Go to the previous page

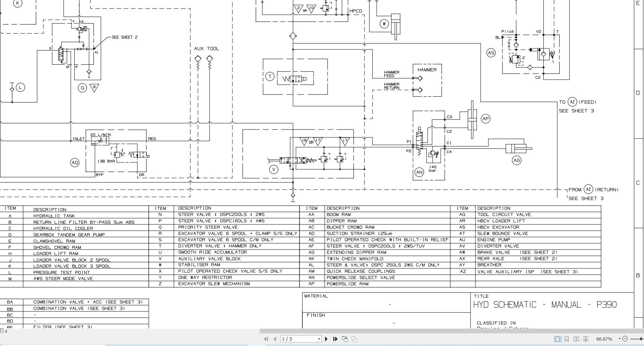pos(275,339)
